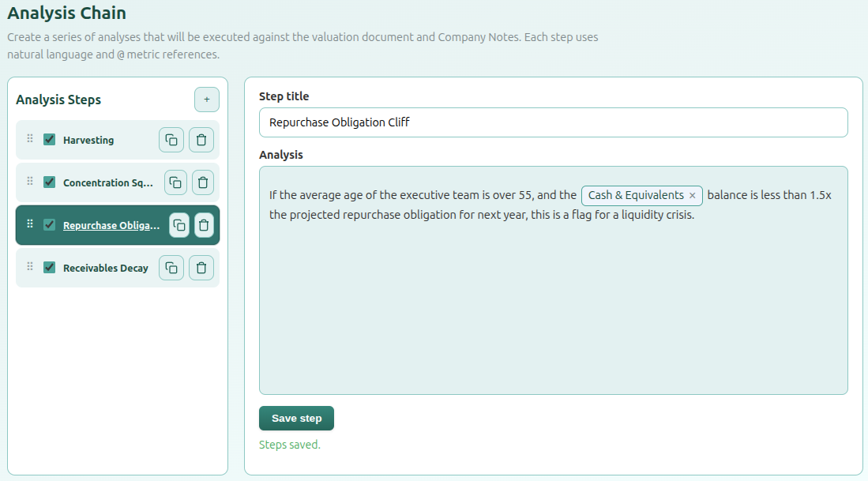Image resolution: width=868 pixels, height=481 pixels.
Task: Delete the Receivables Decay step
Action: [x=201, y=268]
